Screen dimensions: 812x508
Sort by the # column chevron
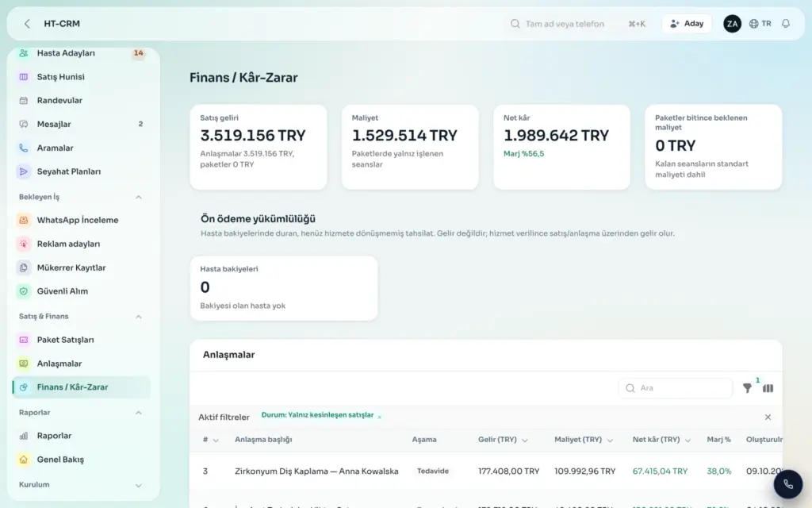tap(216, 440)
